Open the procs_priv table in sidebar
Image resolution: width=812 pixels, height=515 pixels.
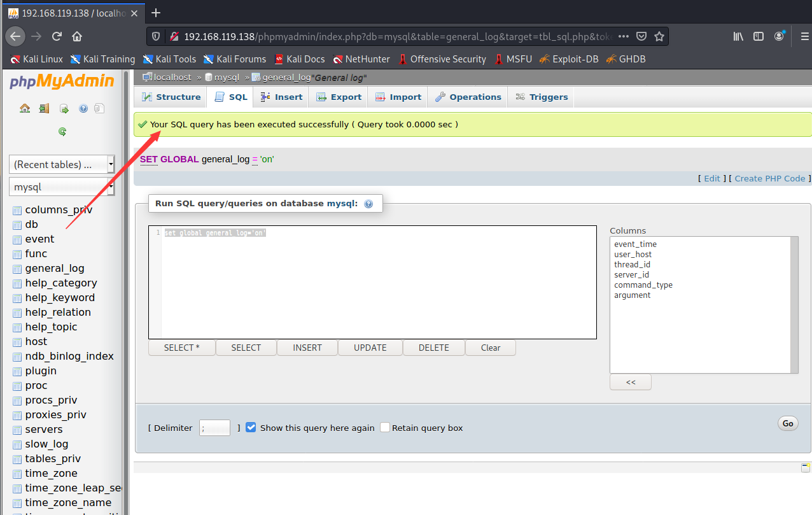51,400
